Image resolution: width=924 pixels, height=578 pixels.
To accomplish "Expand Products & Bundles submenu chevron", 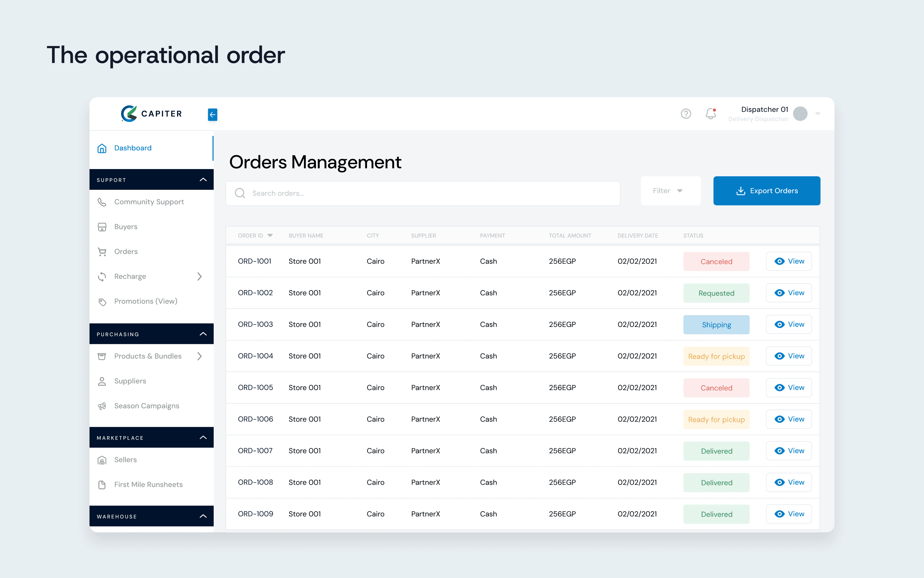I will [x=199, y=356].
